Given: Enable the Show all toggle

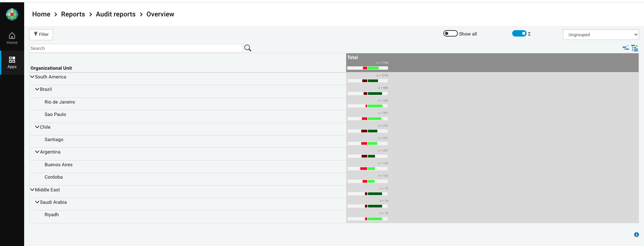Looking at the screenshot, I should [450, 34].
